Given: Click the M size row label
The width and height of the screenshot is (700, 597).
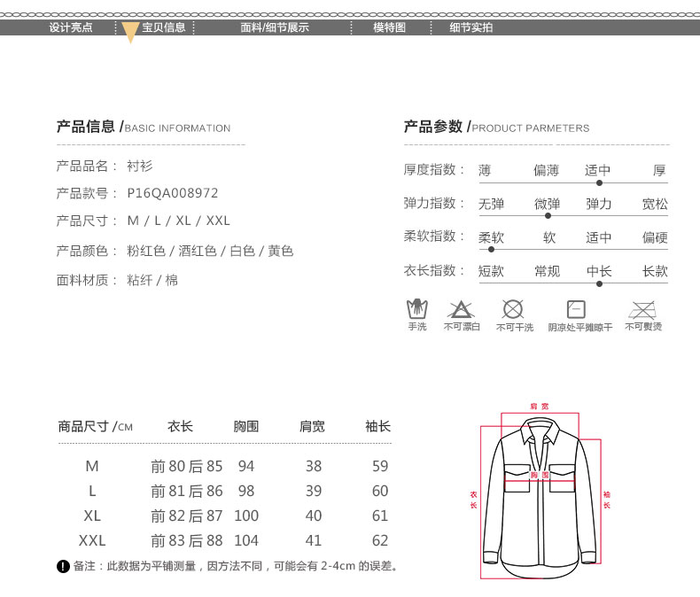Looking at the screenshot, I should [x=92, y=466].
